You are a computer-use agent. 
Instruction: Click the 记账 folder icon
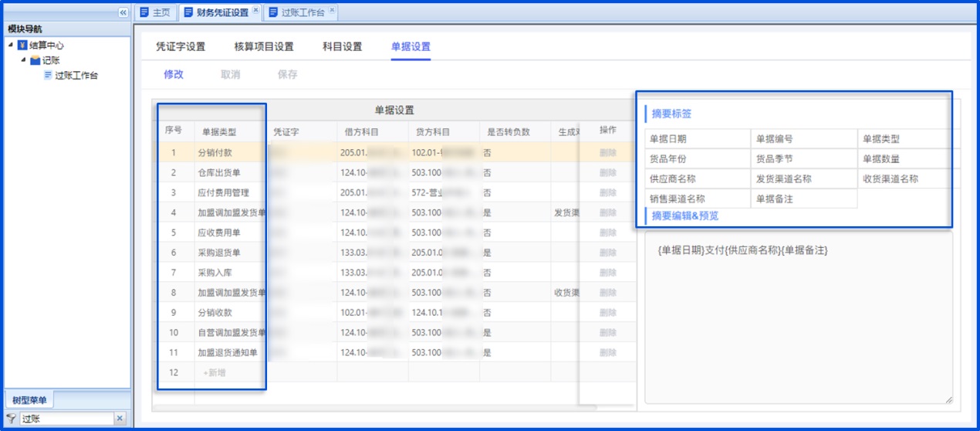35,60
